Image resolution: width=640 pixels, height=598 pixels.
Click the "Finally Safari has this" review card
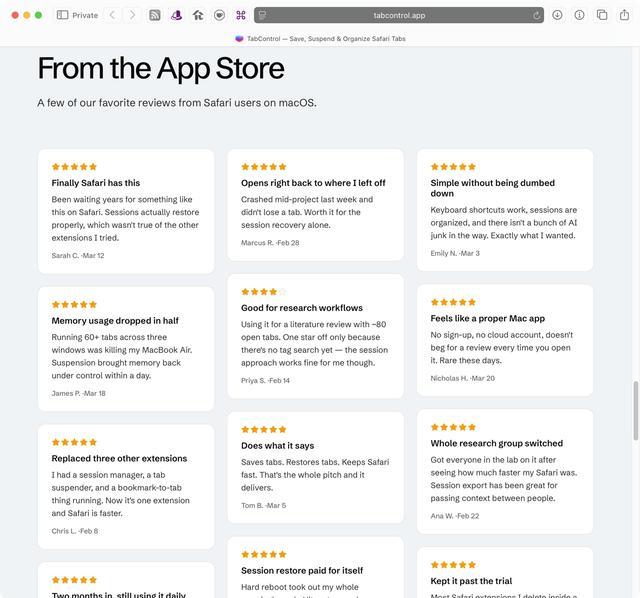(x=126, y=211)
